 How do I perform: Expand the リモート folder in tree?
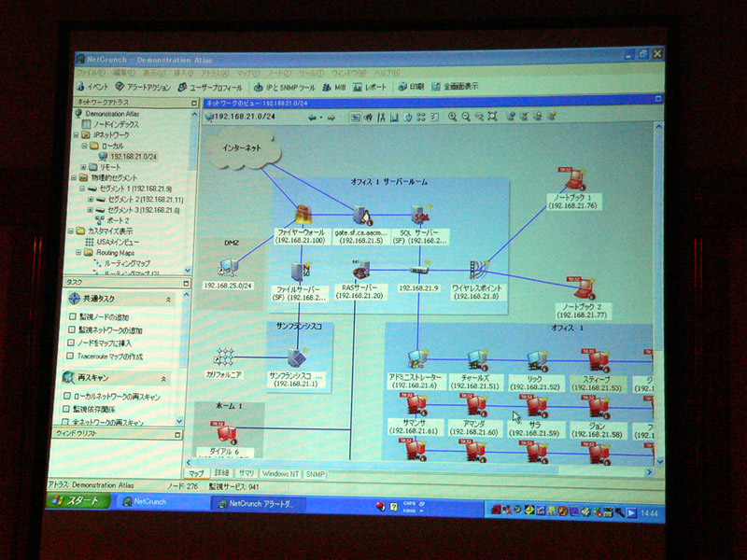coord(84,167)
